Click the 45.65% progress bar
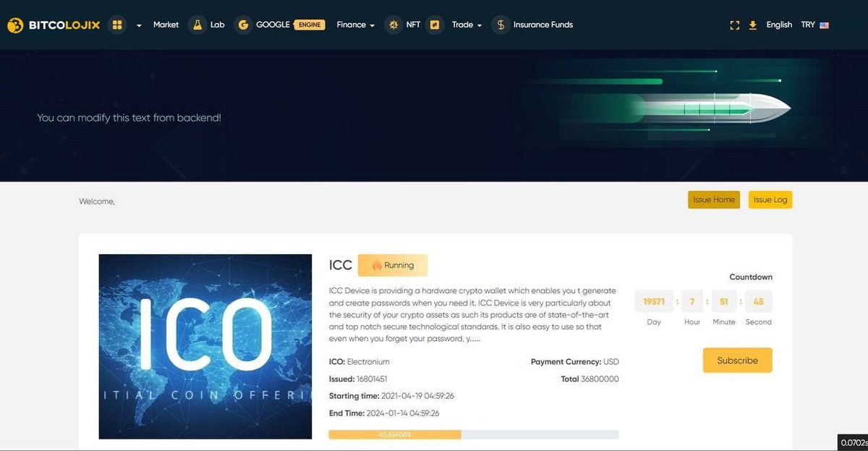 [394, 434]
